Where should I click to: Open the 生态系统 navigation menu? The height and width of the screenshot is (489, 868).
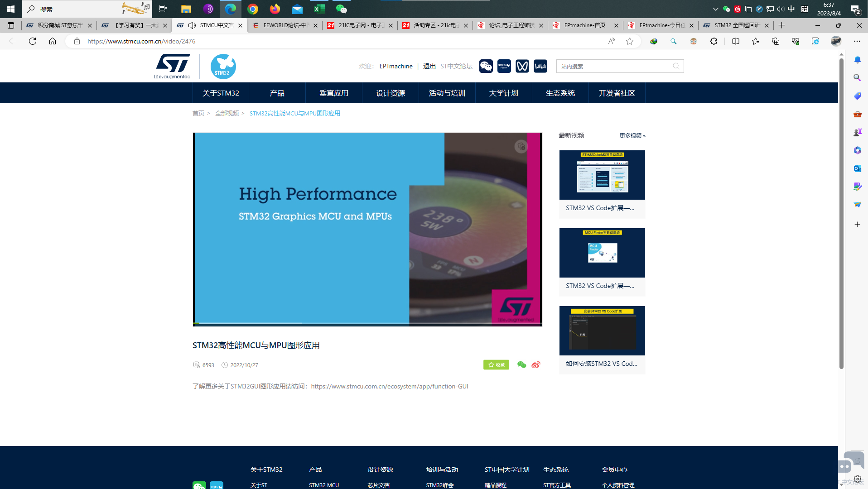(x=560, y=93)
